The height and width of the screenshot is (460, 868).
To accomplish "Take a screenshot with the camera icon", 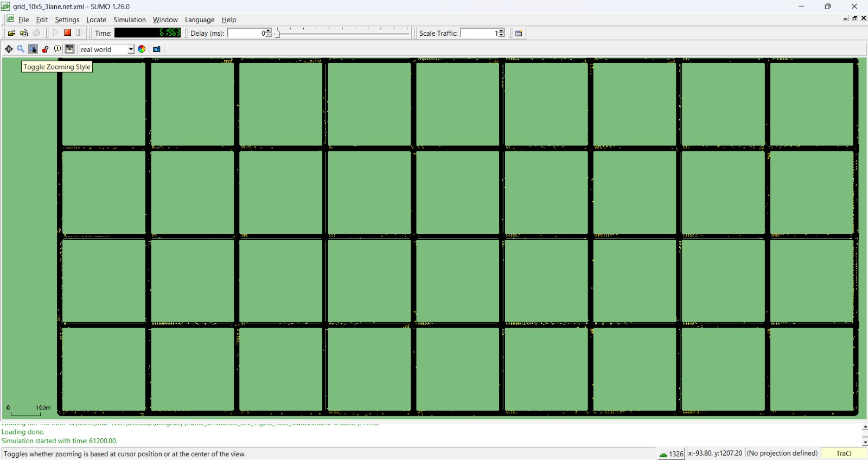I will (x=156, y=49).
